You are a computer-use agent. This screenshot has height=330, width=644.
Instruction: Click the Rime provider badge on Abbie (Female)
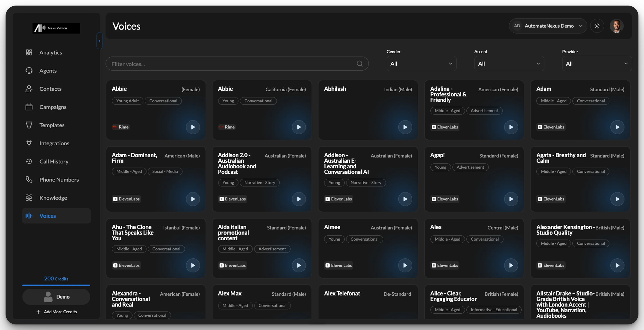121,127
